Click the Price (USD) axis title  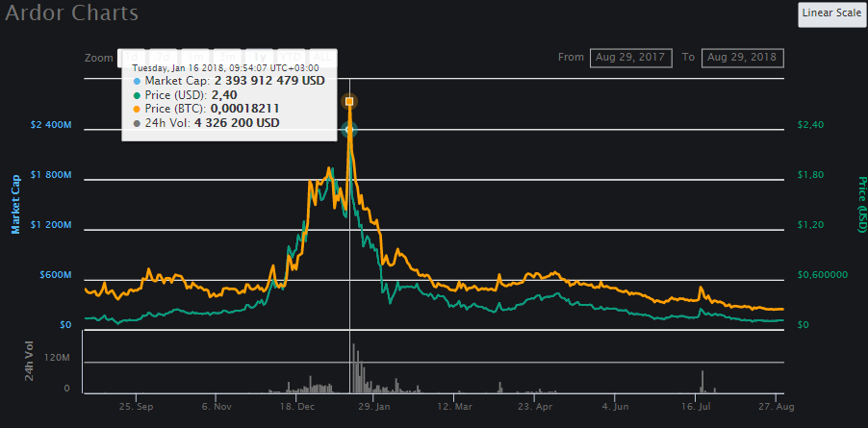[x=861, y=204]
